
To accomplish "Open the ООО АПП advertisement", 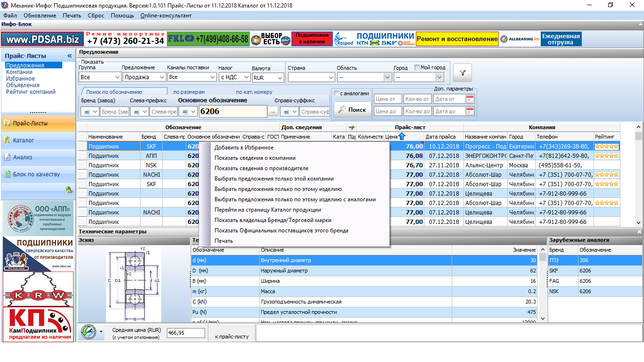I will tap(38, 219).
